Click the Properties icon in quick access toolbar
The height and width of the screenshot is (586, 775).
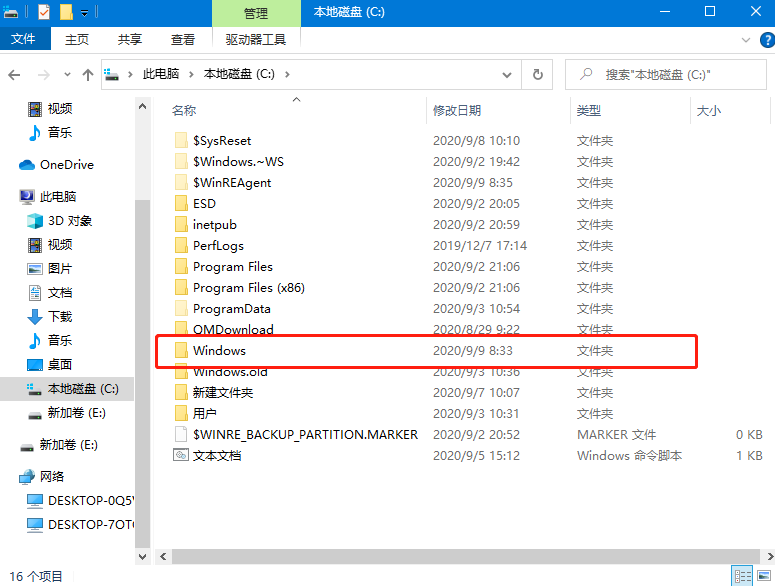pyautogui.click(x=43, y=11)
